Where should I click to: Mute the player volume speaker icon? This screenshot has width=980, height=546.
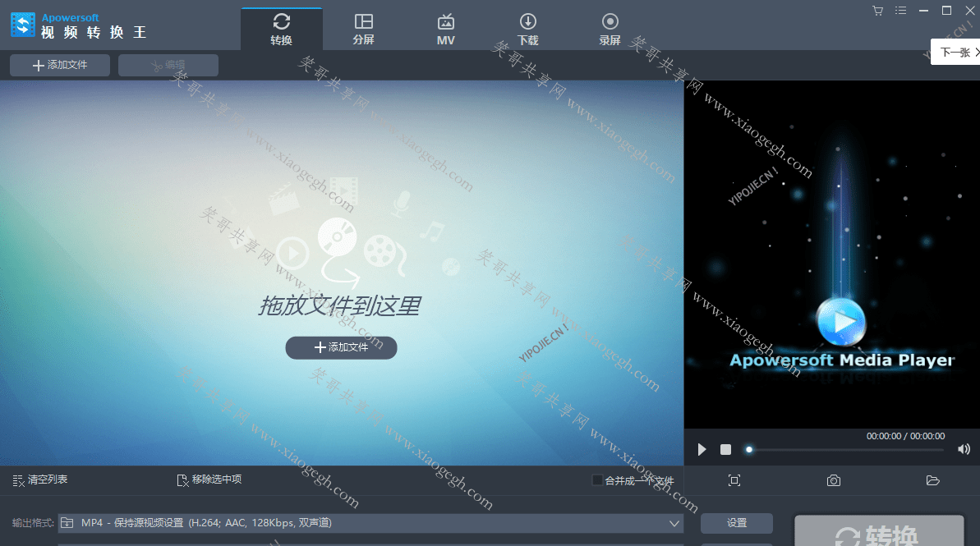pyautogui.click(x=964, y=449)
